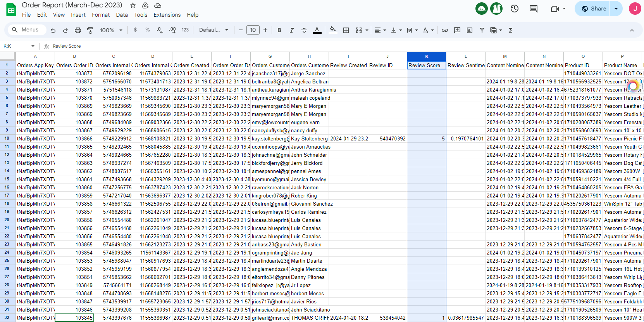This screenshot has height=322, width=644.
Task: Decrease font size minus button
Action: click(x=241, y=30)
